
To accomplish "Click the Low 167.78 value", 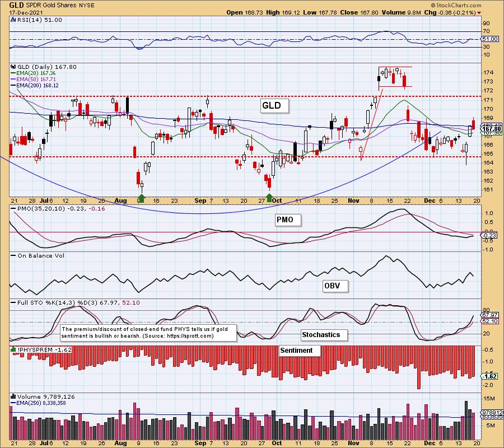I will 320,12.
